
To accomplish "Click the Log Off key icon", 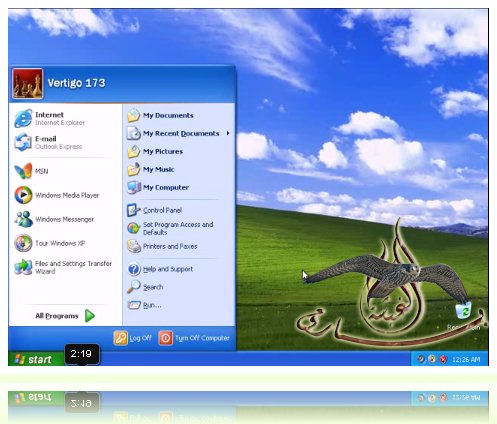I will pos(120,338).
